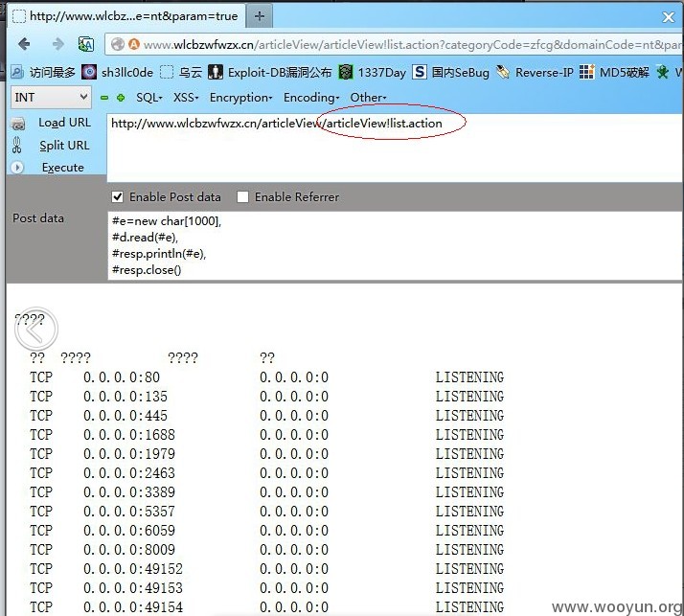Click the 0.0.0.0:445 table cell

point(125,416)
